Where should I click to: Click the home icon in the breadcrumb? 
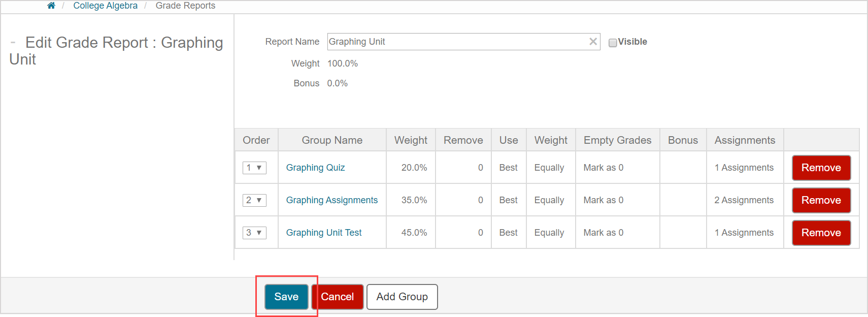tap(51, 6)
